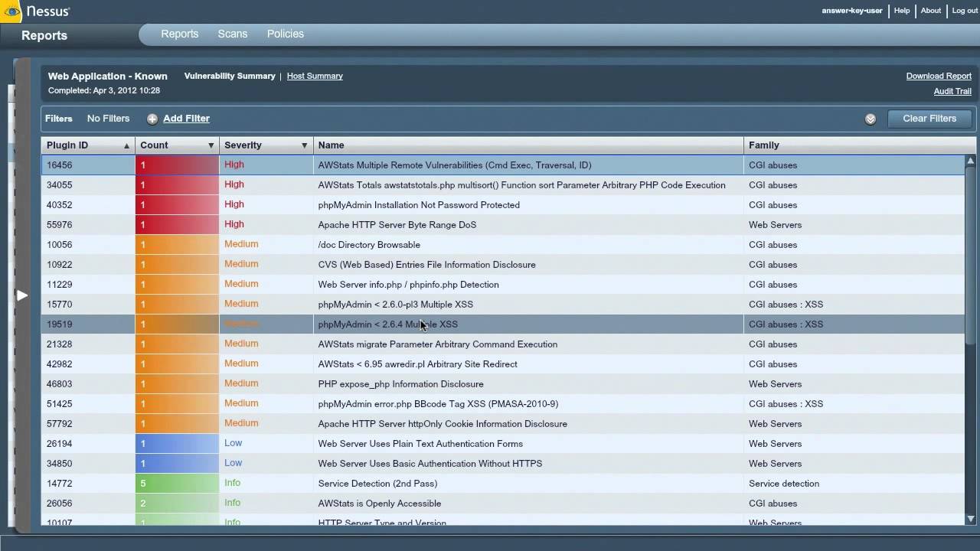Select AWStats migrate Parameter Arbitrary Command Execution
980x551 pixels.
(503, 344)
